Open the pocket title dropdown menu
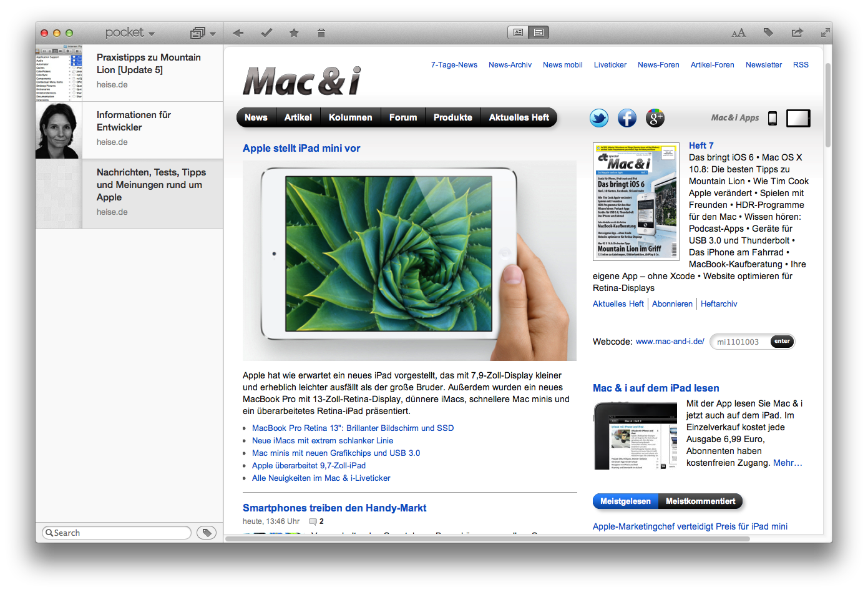 pos(130,32)
